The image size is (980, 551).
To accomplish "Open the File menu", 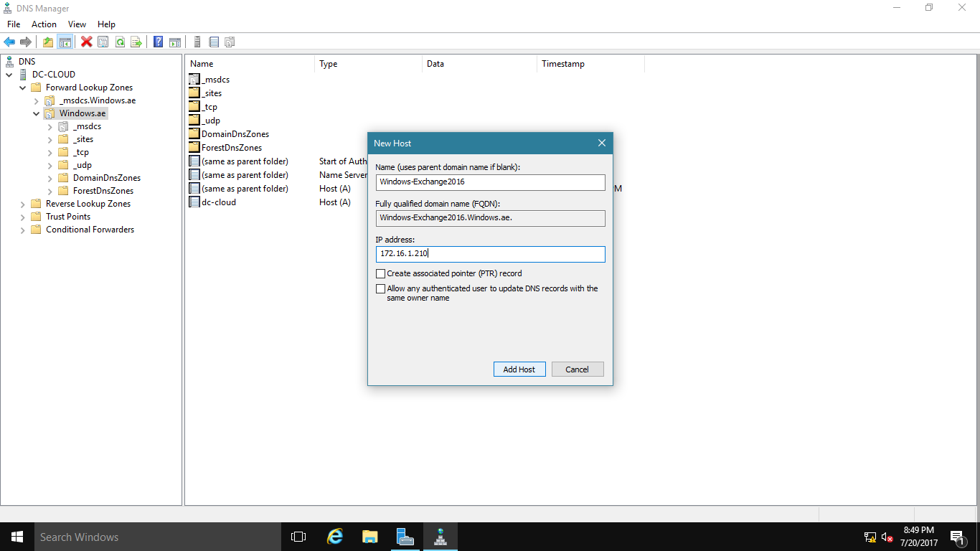I will pos(14,24).
